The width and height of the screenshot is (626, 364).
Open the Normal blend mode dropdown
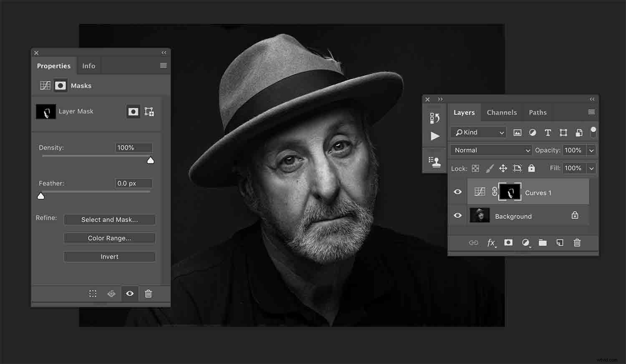tap(490, 150)
